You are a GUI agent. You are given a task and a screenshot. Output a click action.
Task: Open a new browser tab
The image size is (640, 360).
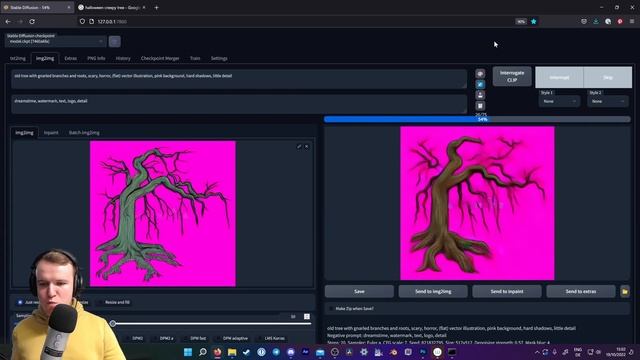(x=156, y=7)
